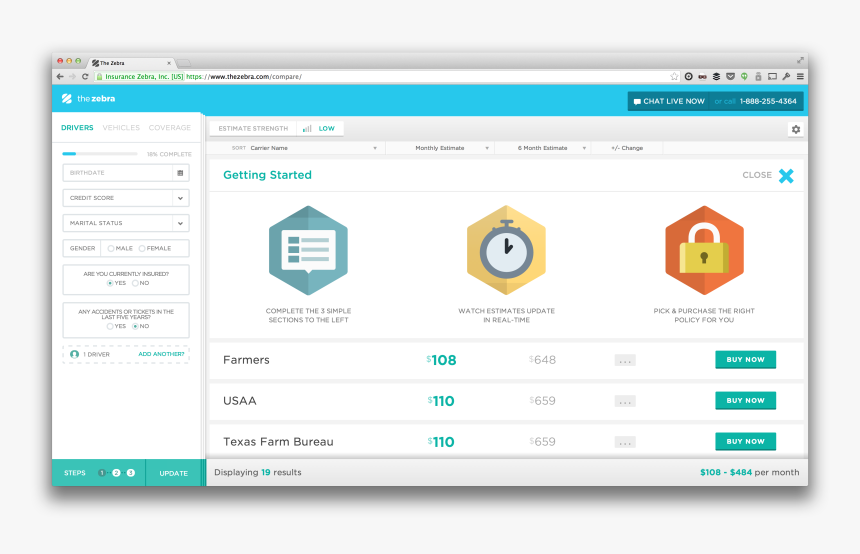Click the Farmers row ellipsis change icon

[625, 360]
